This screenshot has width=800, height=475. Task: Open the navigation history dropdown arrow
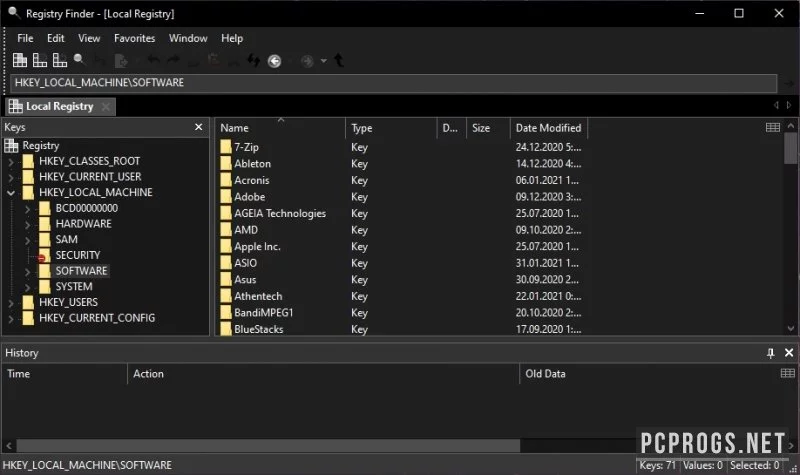pos(323,61)
